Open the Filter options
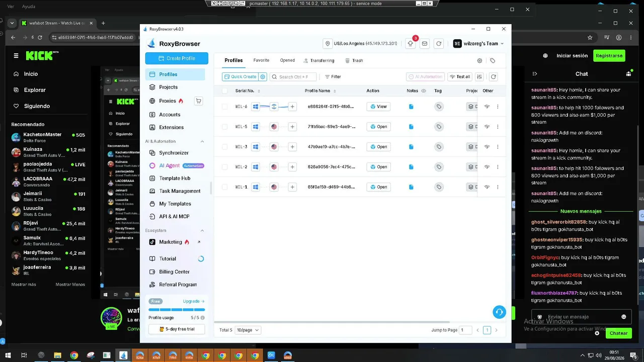Image resolution: width=644 pixels, height=362 pixels. [x=333, y=77]
